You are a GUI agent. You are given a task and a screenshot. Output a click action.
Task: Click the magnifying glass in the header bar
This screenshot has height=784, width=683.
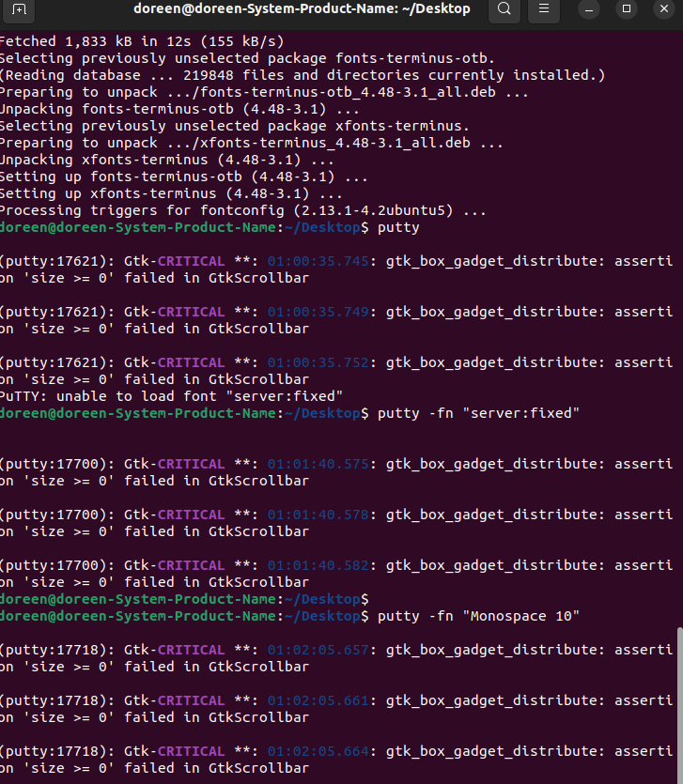[x=504, y=10]
